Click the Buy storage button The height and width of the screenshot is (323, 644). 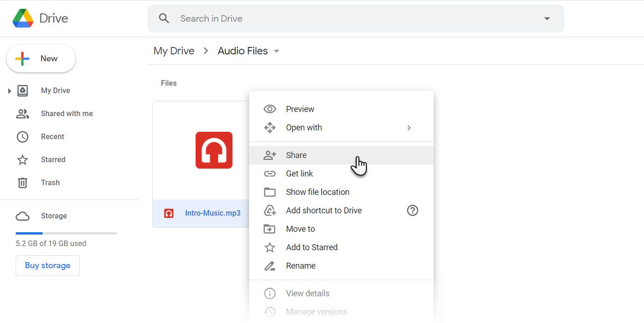click(x=48, y=265)
